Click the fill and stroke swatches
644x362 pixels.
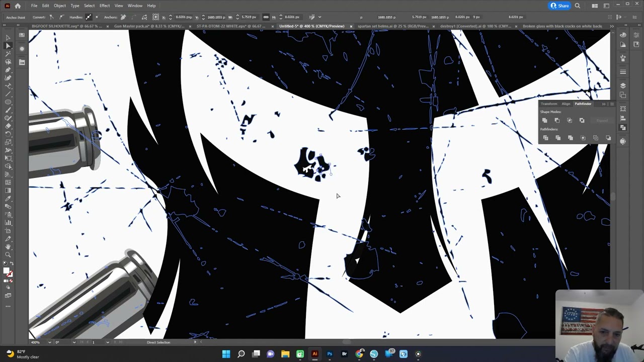pyautogui.click(x=8, y=272)
